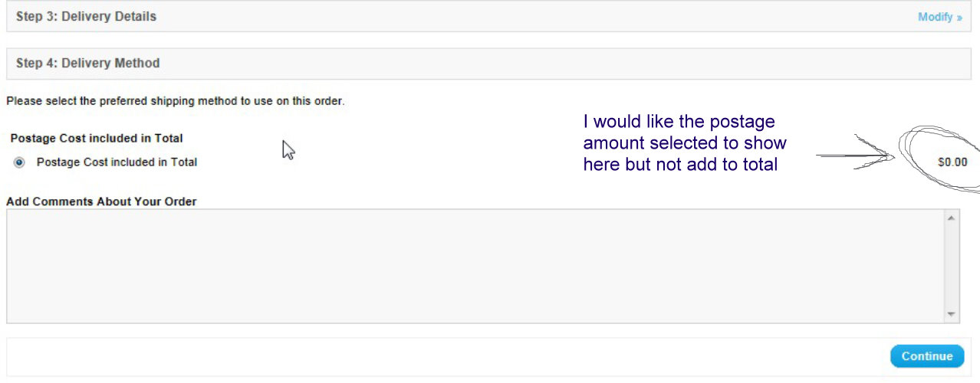
Task: Focus the order comments text area
Action: click(x=475, y=267)
